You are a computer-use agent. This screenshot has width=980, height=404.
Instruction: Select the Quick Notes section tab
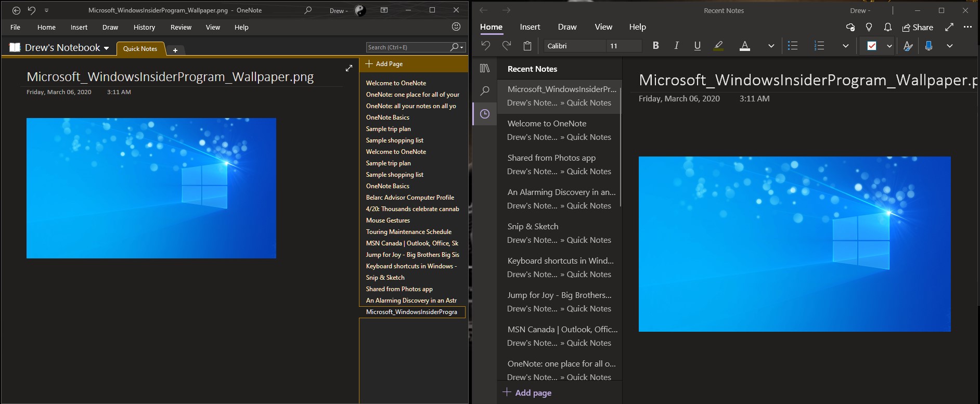pyautogui.click(x=140, y=49)
